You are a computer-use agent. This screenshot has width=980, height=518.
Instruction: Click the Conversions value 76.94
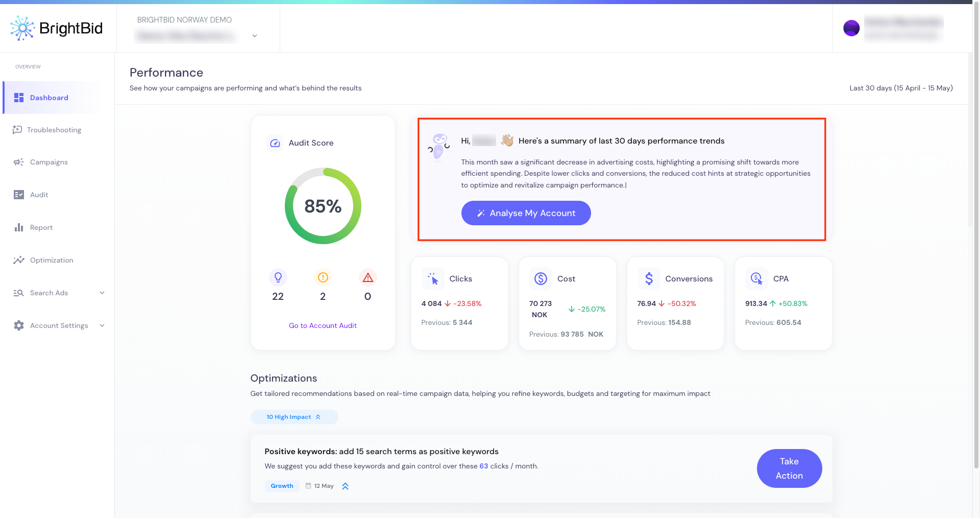coord(646,303)
